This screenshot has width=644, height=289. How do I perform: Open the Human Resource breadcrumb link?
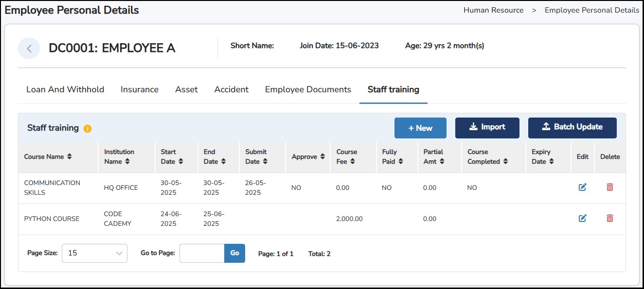coord(493,10)
